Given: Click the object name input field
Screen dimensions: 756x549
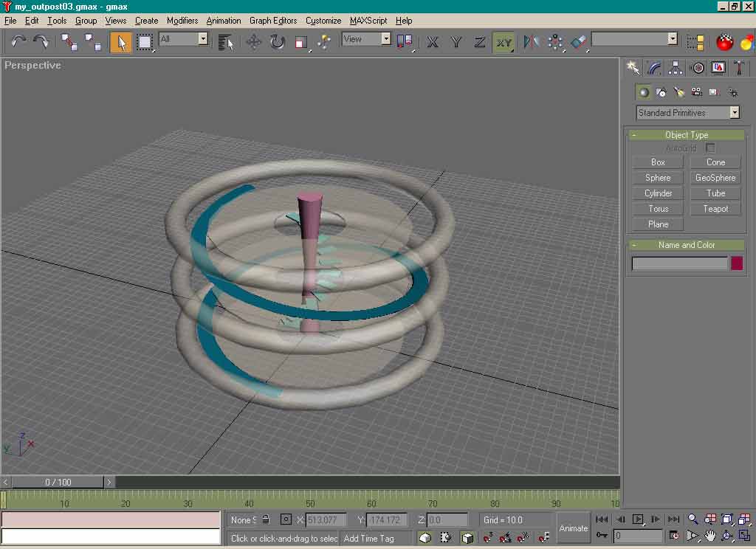Looking at the screenshot, I should (x=679, y=263).
